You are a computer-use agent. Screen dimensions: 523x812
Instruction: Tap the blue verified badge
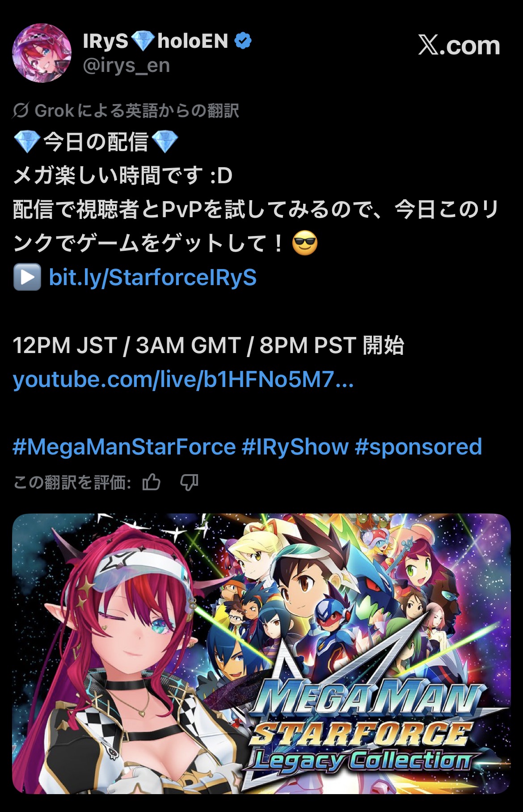[243, 41]
